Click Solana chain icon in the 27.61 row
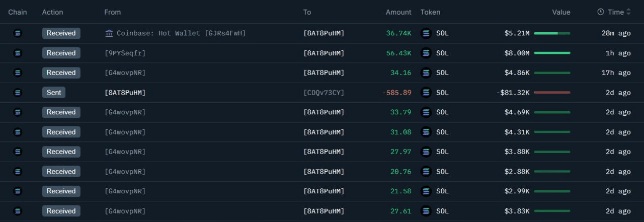 [18, 211]
